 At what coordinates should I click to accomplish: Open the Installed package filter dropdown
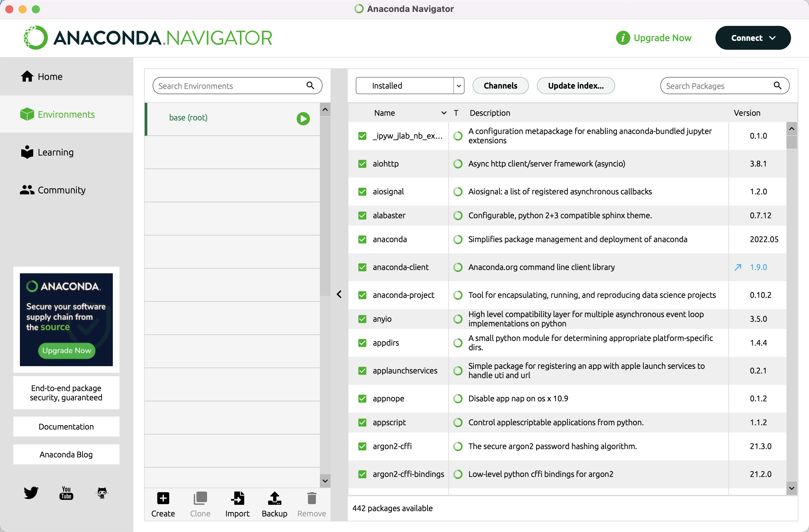point(409,85)
